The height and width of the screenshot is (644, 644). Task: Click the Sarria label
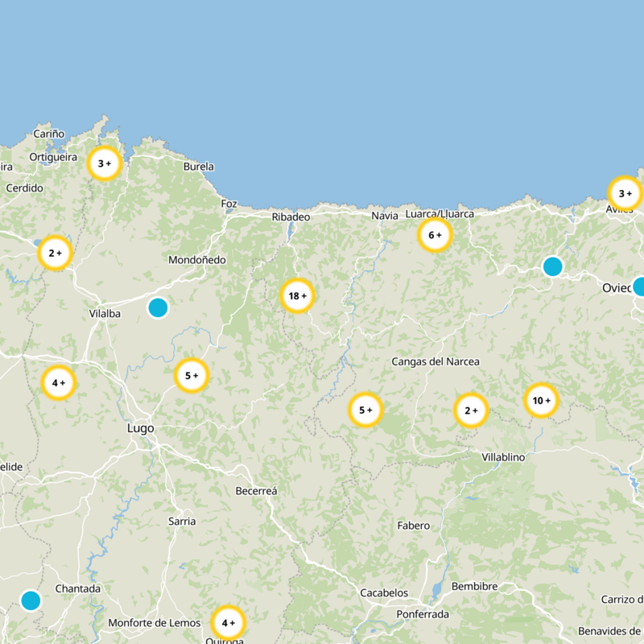coord(182,522)
